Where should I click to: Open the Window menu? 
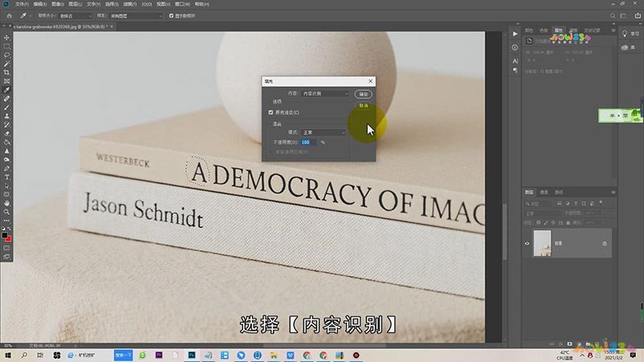183,4
